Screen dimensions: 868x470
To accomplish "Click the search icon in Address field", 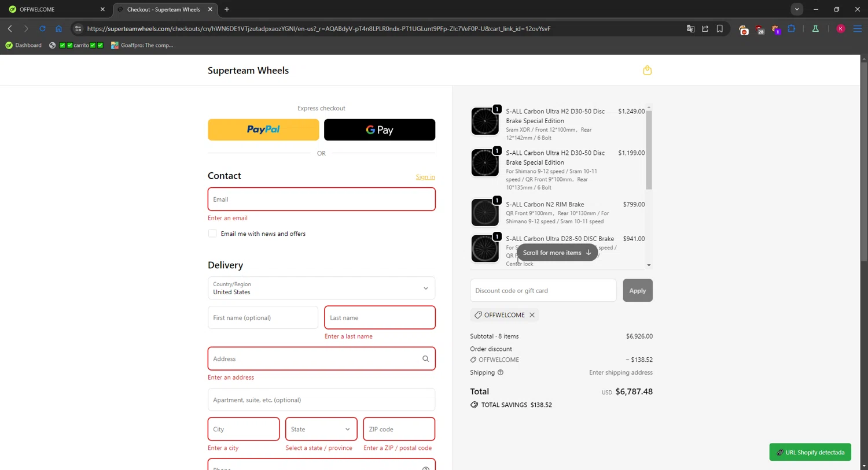I will 425,359.
